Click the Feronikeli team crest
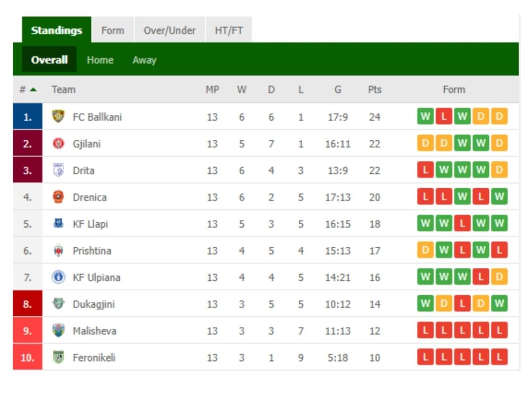Screen dimensions: 532x403 [x=59, y=357]
